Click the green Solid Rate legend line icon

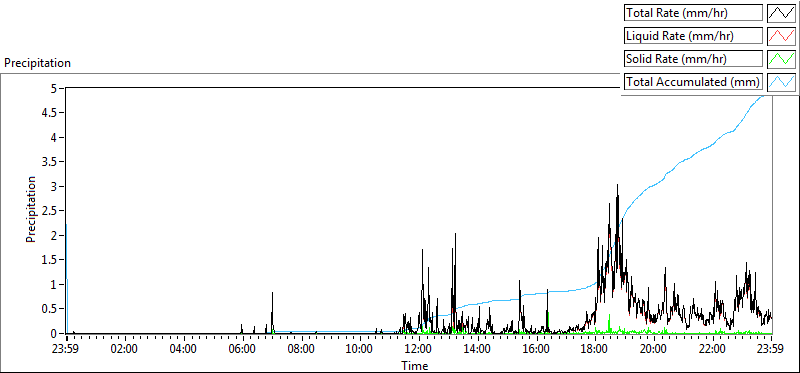[x=781, y=58]
